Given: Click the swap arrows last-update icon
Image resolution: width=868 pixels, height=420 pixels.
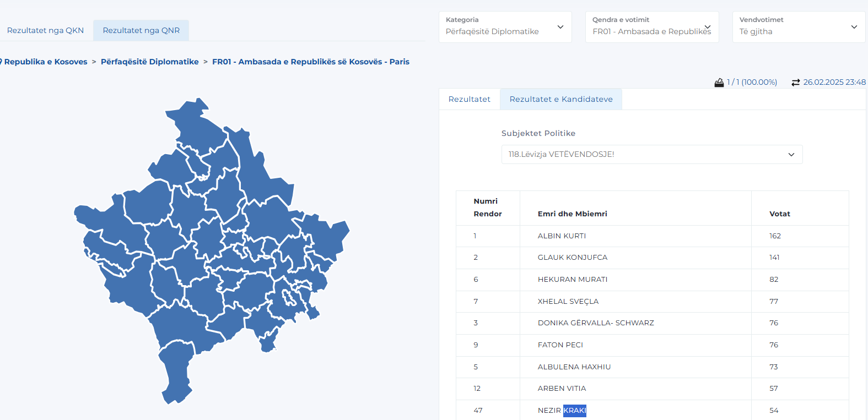Looking at the screenshot, I should (x=796, y=83).
